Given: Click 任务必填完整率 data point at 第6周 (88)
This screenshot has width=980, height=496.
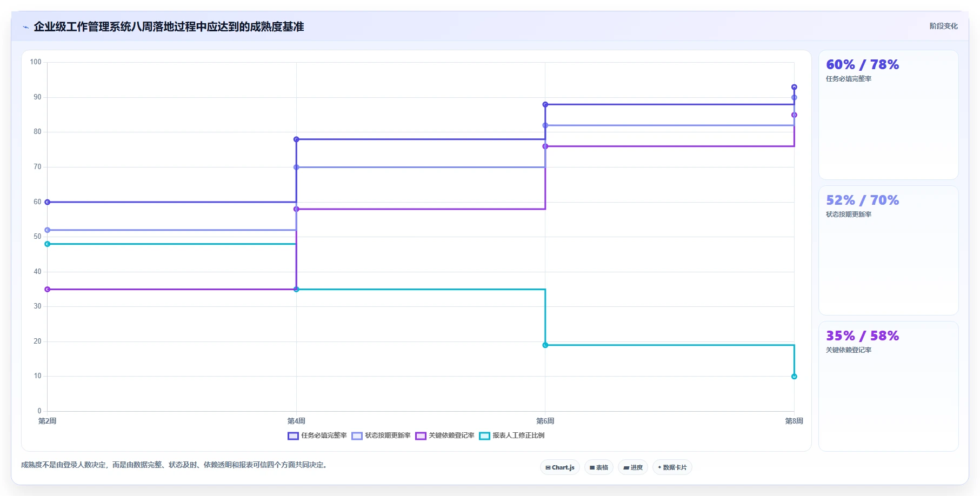Looking at the screenshot, I should tap(545, 104).
